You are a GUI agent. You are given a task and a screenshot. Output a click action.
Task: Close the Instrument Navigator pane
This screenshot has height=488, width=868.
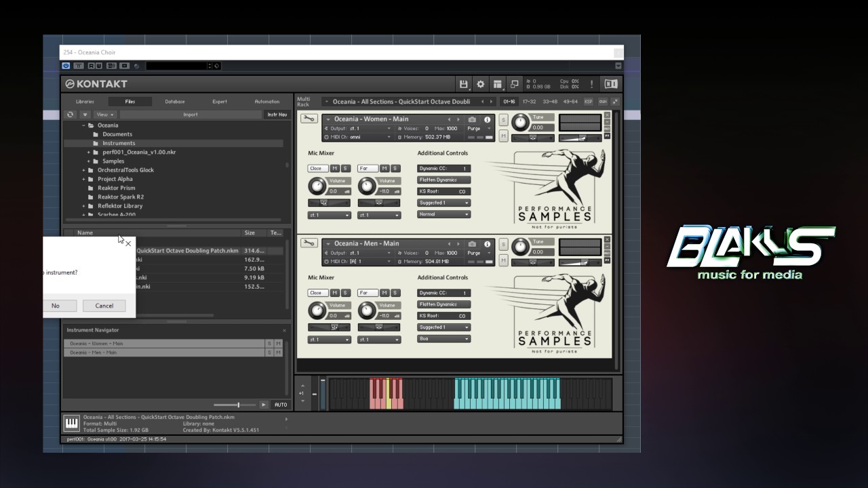[284, 331]
